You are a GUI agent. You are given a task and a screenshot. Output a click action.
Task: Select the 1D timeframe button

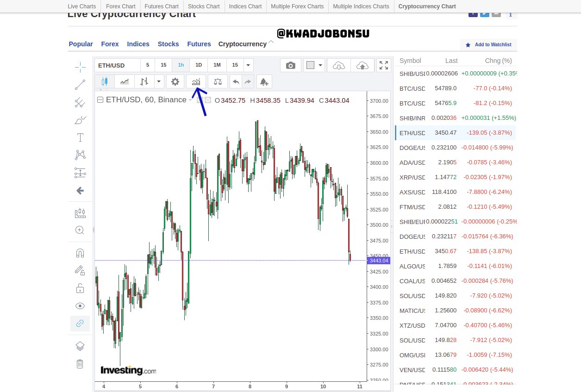(199, 65)
